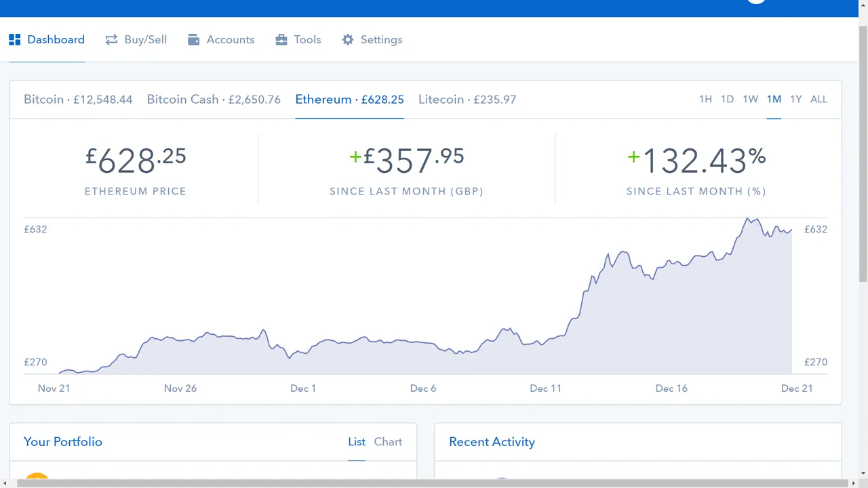This screenshot has height=488, width=868.
Task: Click the Dec 11 axis label
Action: point(546,388)
